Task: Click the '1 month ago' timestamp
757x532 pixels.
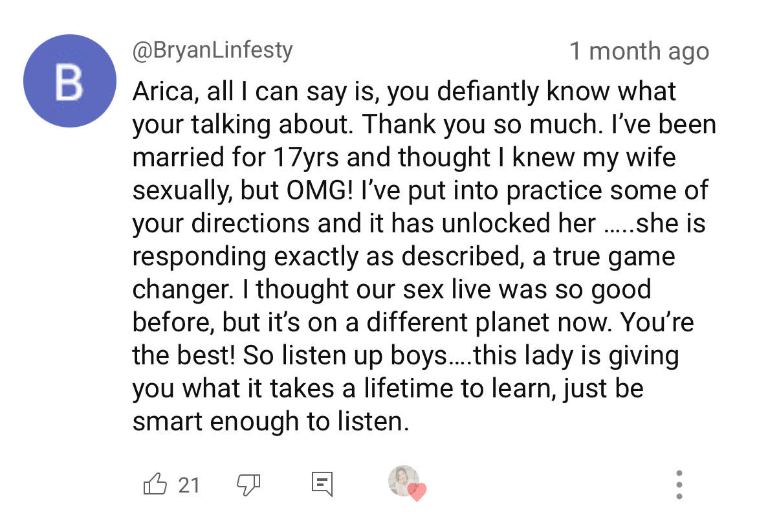Action: coord(639,51)
